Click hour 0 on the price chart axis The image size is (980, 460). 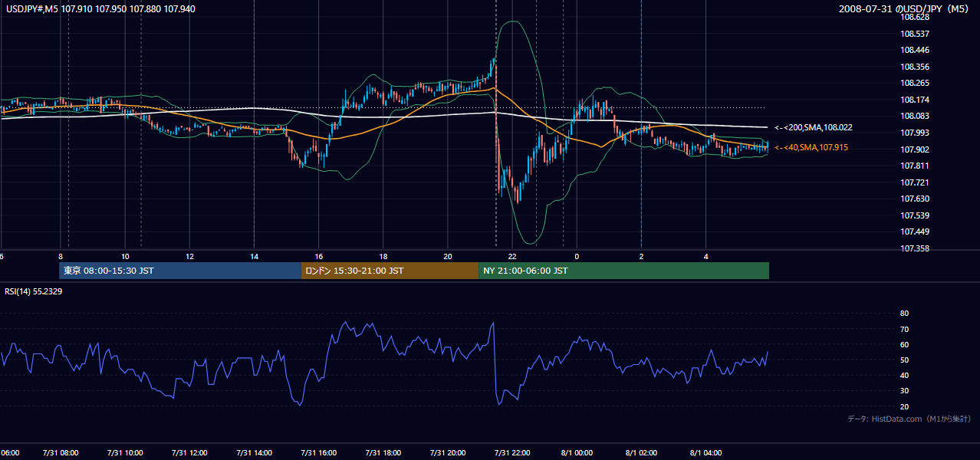point(577,256)
